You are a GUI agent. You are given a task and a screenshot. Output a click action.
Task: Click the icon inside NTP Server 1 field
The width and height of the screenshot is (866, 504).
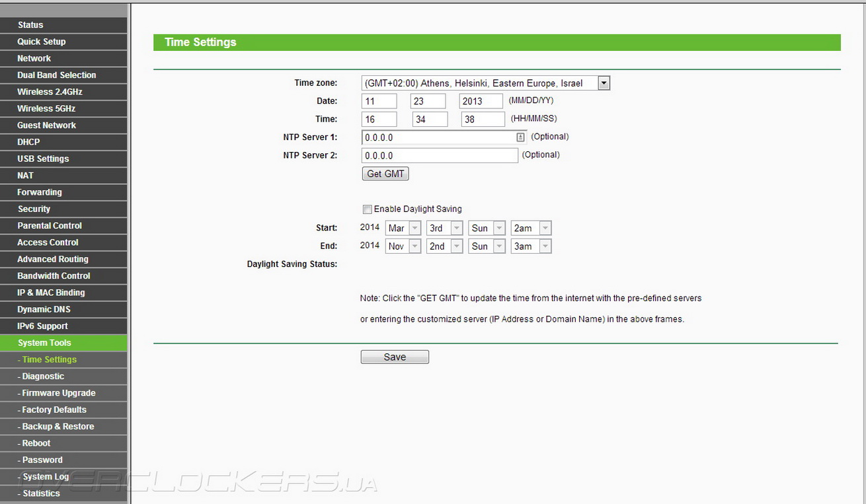coord(520,137)
